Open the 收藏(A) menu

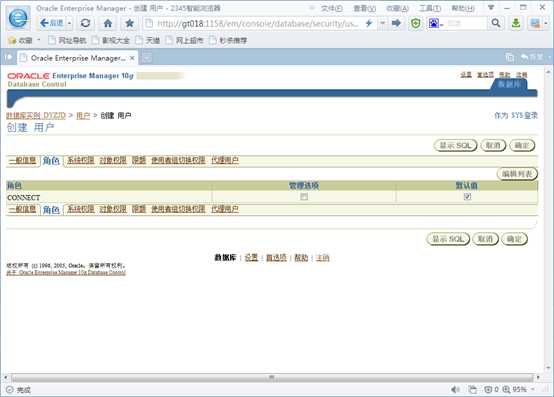pyautogui.click(x=397, y=8)
